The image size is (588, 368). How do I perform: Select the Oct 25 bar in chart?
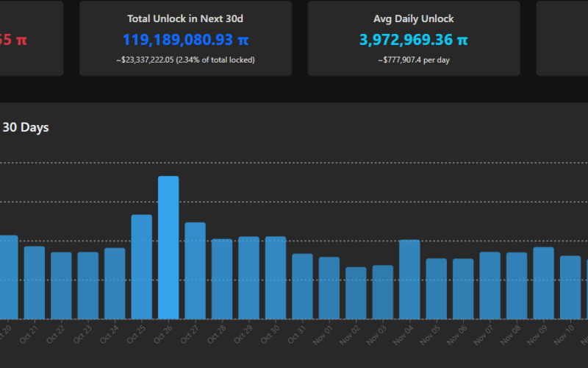coord(141,266)
